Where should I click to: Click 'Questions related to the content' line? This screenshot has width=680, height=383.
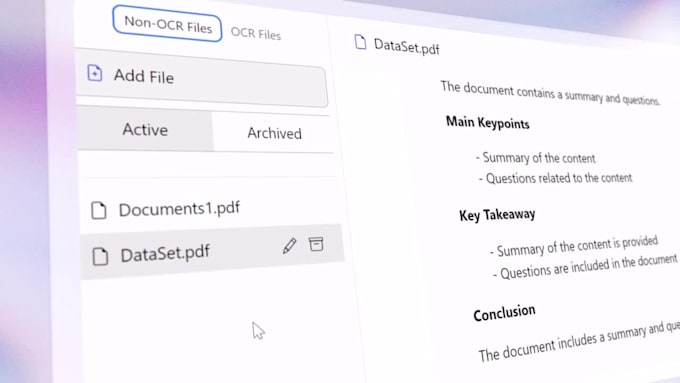coord(556,178)
